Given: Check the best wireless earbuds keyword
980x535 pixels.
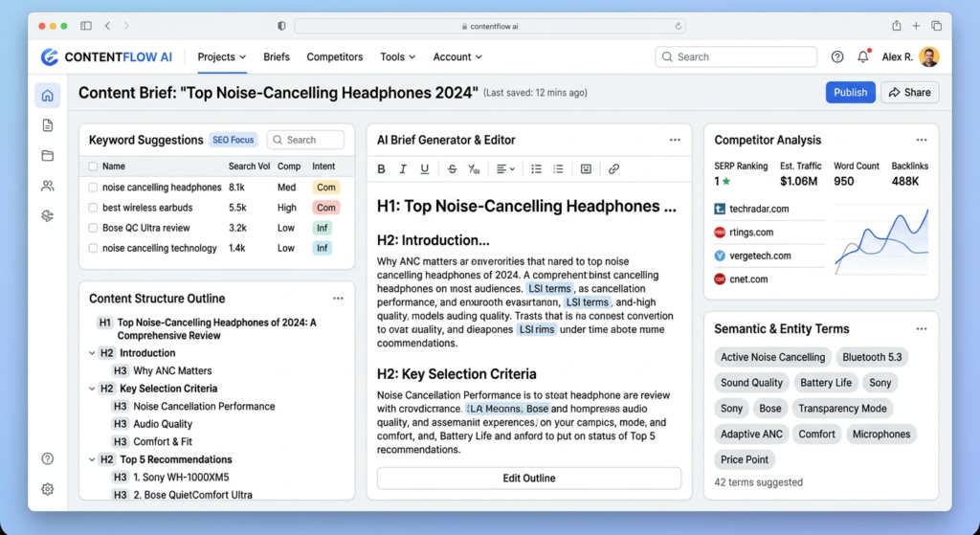Looking at the screenshot, I should tap(93, 208).
